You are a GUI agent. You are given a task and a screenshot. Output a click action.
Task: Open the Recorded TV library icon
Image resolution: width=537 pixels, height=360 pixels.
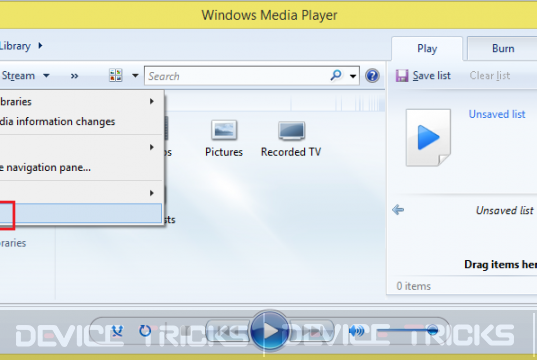click(291, 131)
